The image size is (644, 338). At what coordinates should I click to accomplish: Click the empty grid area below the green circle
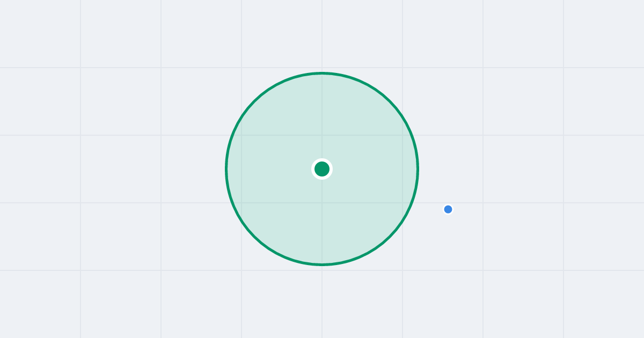(322, 300)
